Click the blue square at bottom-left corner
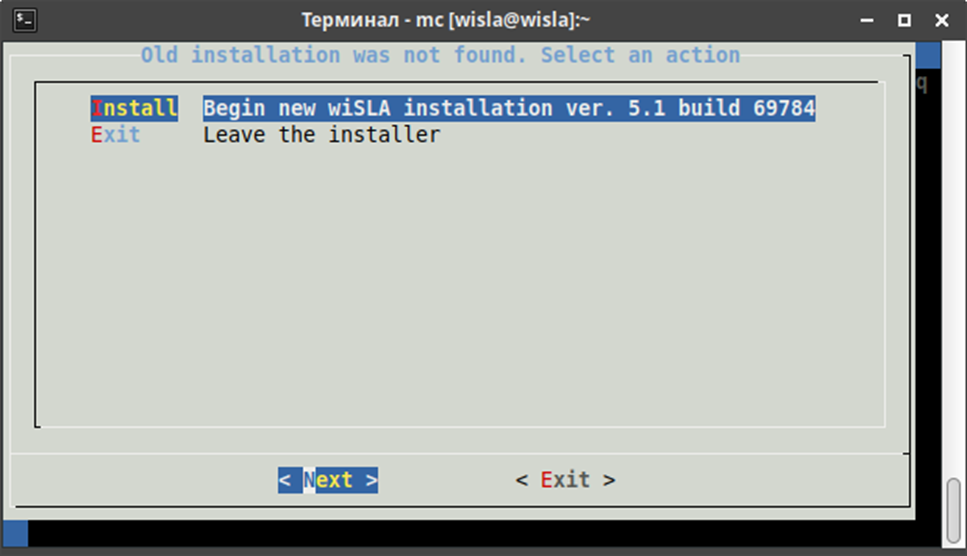The width and height of the screenshot is (967, 556). coord(15,533)
